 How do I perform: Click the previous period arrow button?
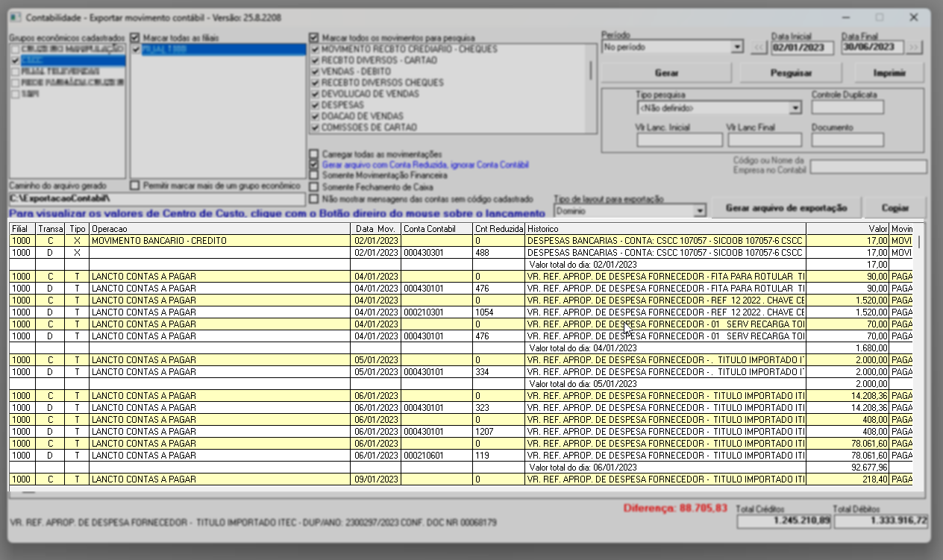click(x=758, y=48)
